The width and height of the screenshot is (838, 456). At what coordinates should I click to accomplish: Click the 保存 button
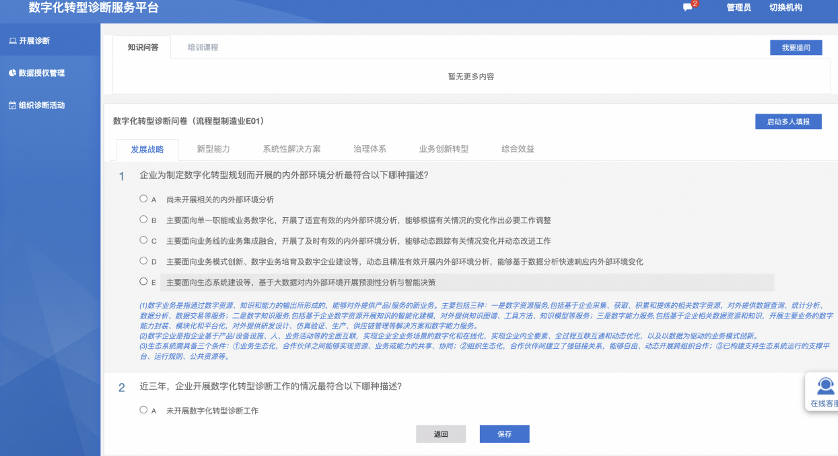click(x=505, y=434)
